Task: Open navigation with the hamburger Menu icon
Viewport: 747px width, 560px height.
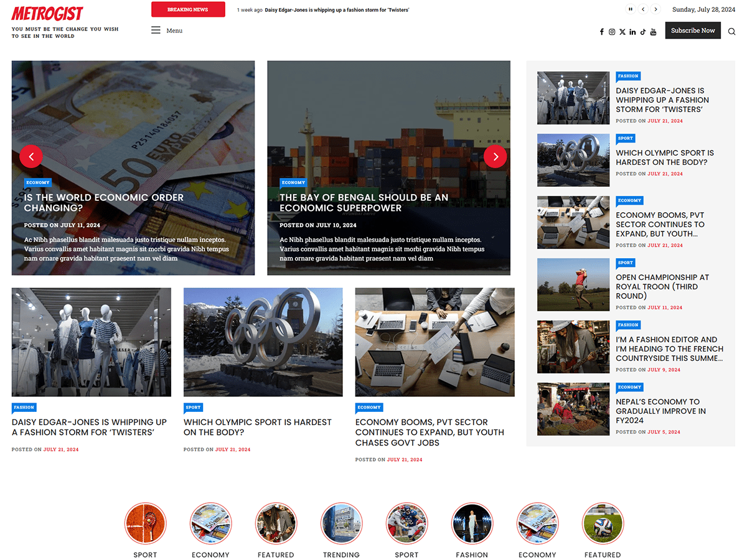Action: tap(156, 30)
